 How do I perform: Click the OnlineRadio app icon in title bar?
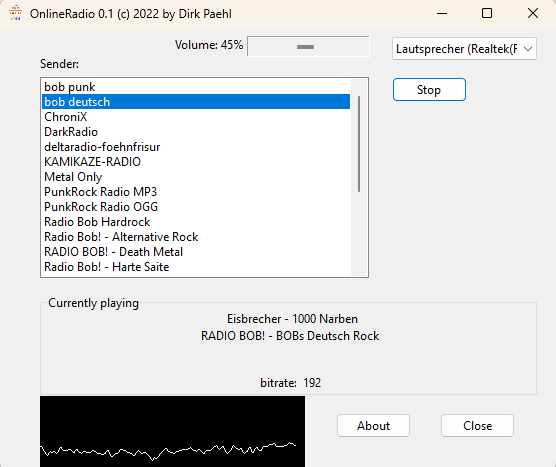coord(15,13)
